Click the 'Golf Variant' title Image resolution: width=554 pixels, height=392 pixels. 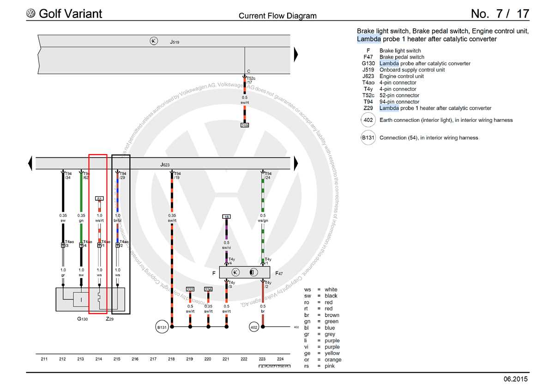click(x=70, y=14)
